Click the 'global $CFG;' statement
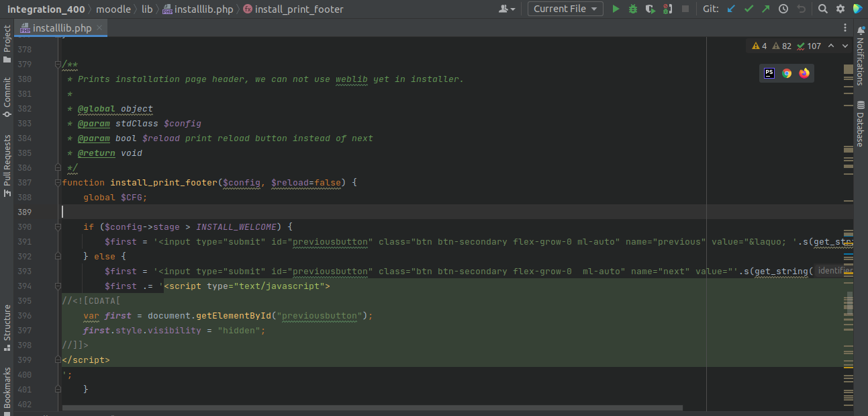Image resolution: width=868 pixels, height=416 pixels. 115,198
